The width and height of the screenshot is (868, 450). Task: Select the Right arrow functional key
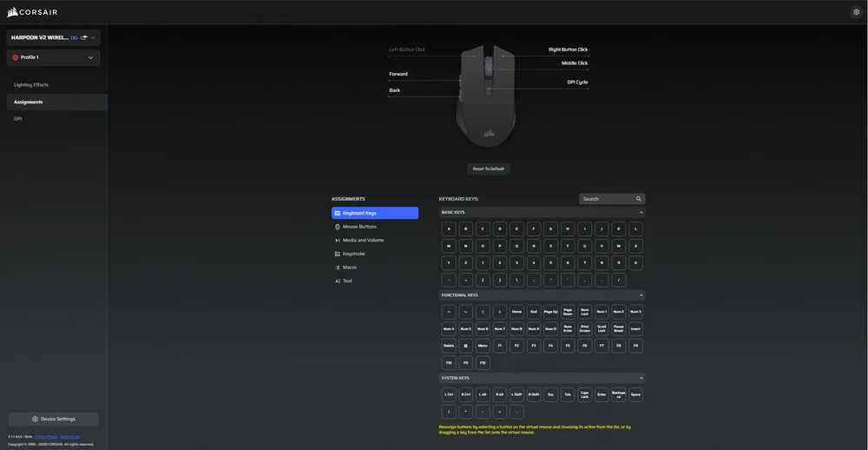coord(500,312)
